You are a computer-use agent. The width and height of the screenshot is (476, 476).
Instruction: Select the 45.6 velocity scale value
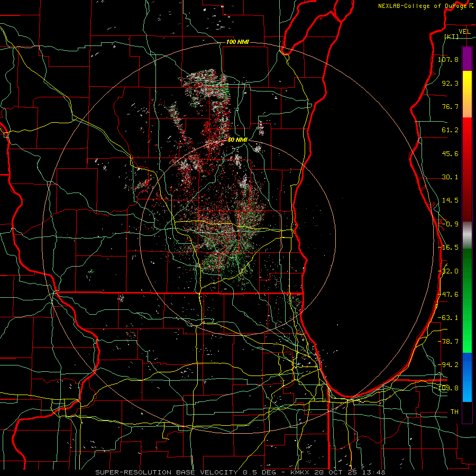pos(450,153)
